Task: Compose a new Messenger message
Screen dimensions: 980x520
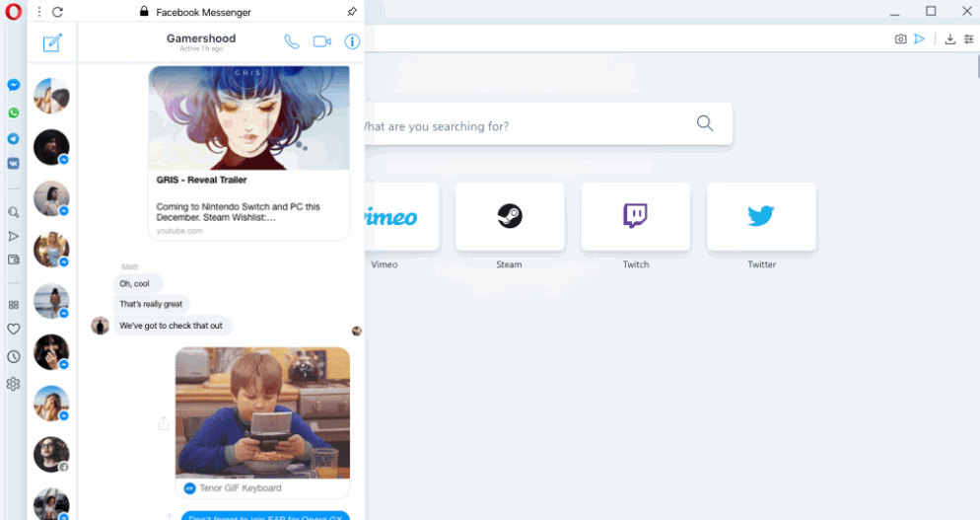Action: (x=52, y=42)
